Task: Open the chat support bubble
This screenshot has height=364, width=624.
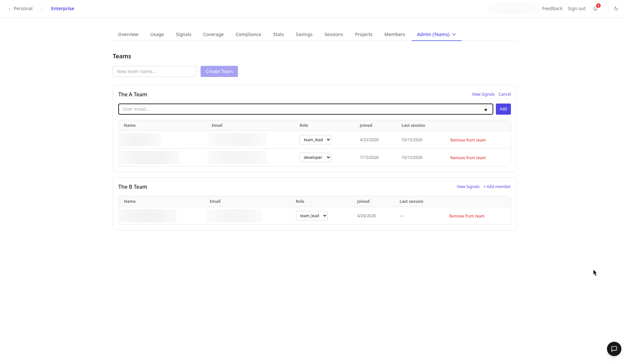Action: point(614,349)
